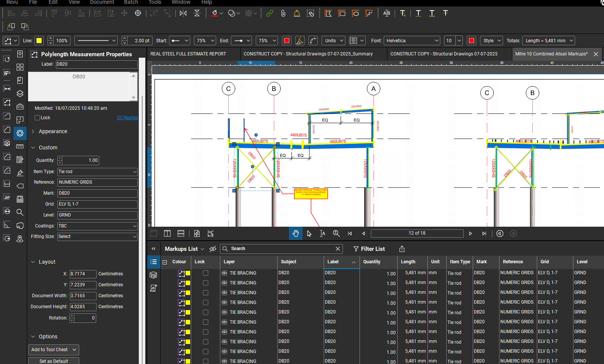Collapse the Layout section
The image size is (604, 364).
(x=33, y=262)
